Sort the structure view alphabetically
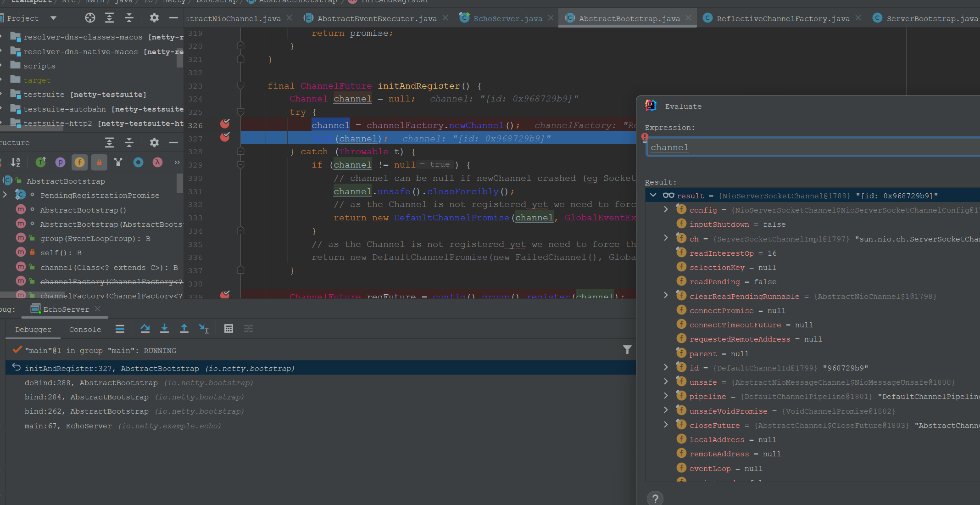 point(16,162)
